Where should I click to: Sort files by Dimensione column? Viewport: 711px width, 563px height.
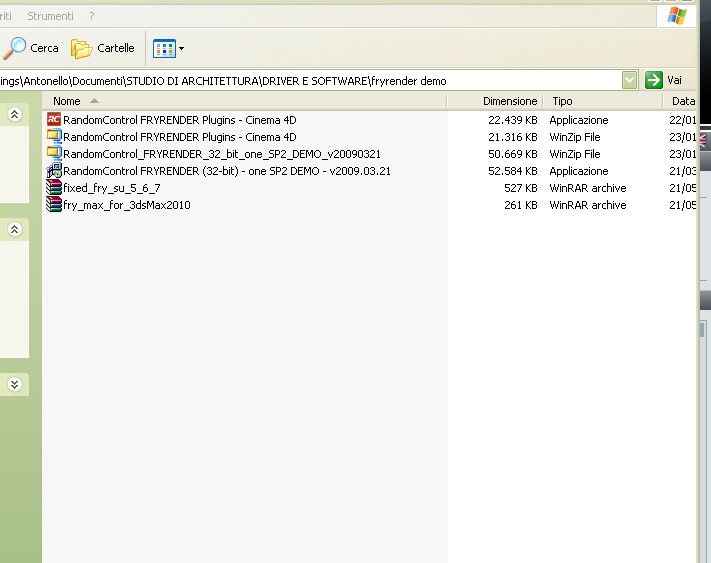point(495,101)
